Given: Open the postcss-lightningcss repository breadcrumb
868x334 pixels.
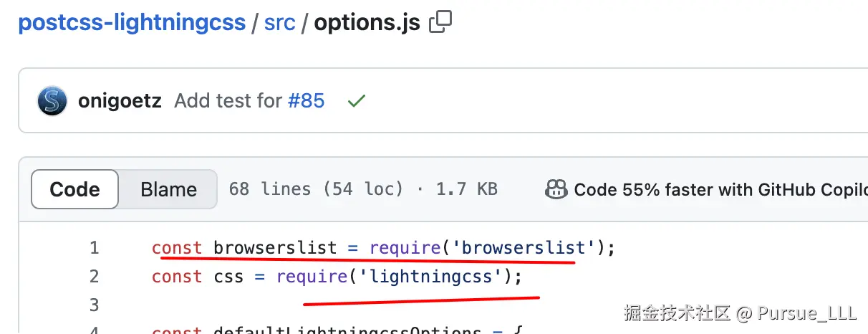Looking at the screenshot, I should [132, 23].
